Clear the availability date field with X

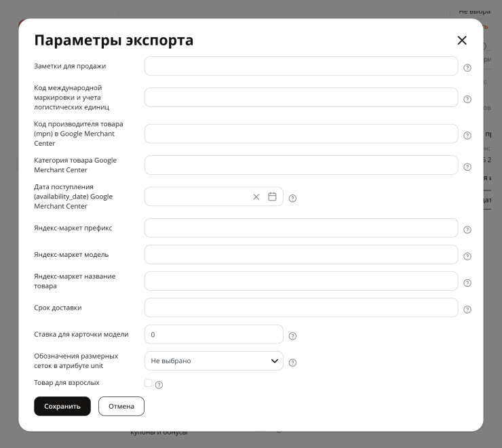(256, 197)
